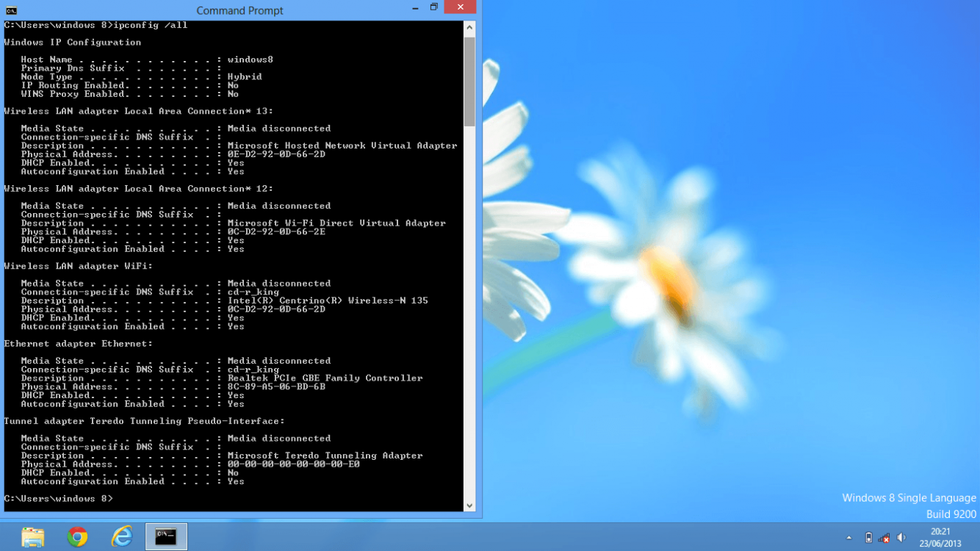
Task: Show hidden system tray icons
Action: [849, 538]
